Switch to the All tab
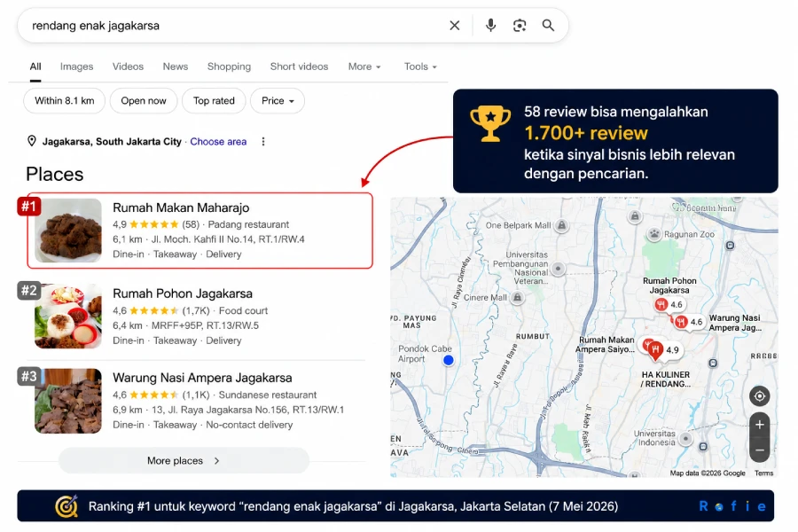 tap(35, 66)
